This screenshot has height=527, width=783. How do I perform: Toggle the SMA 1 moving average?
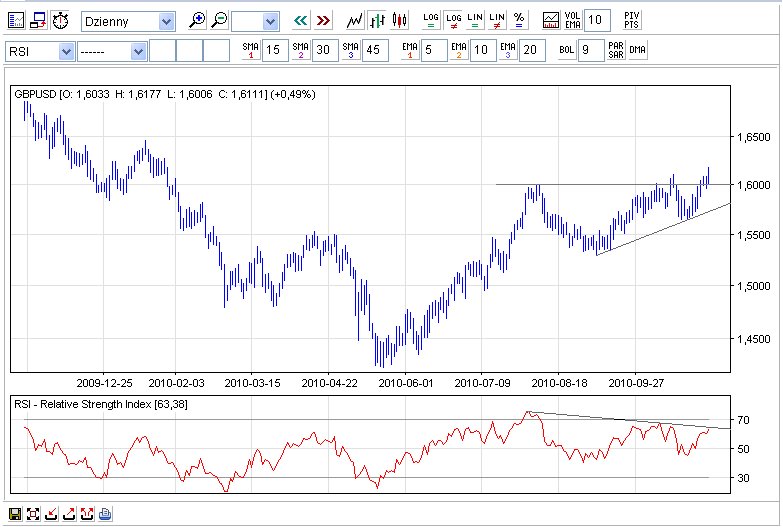point(251,50)
